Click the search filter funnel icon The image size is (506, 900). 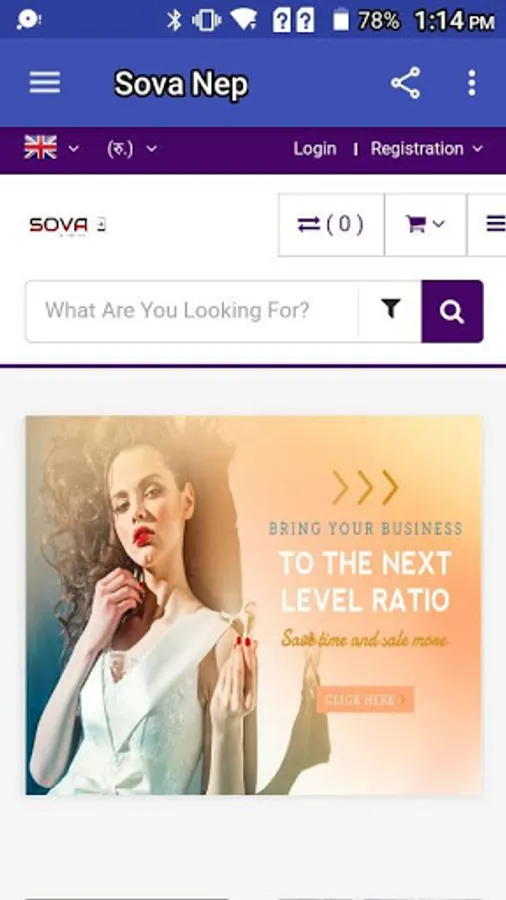(x=391, y=310)
